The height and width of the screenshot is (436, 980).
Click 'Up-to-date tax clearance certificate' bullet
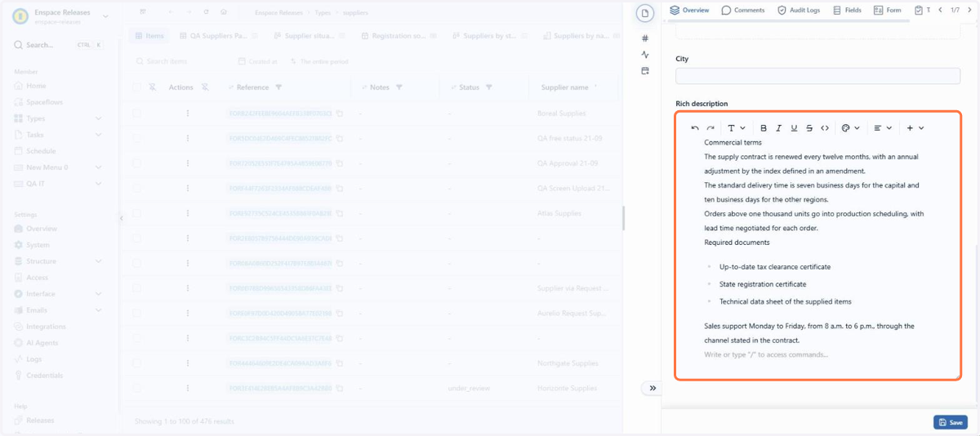[x=775, y=267]
